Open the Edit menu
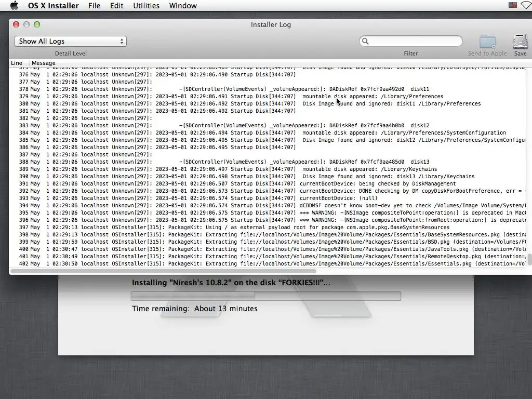This screenshot has width=532, height=399. pos(116,6)
